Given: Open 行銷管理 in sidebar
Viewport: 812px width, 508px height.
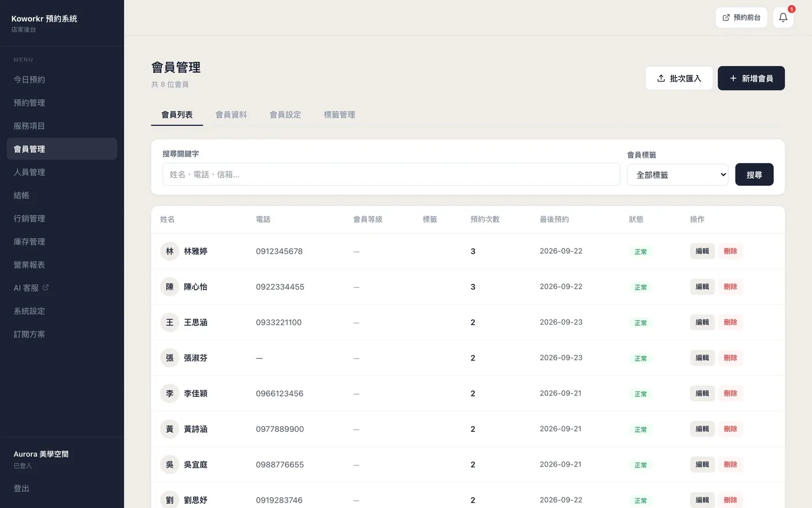Looking at the screenshot, I should [x=62, y=219].
